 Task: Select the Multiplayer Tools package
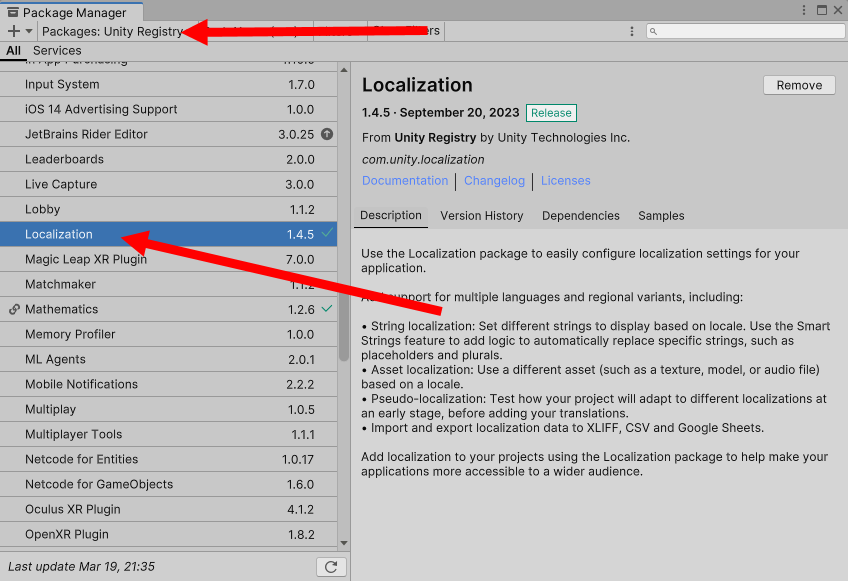click(168, 434)
